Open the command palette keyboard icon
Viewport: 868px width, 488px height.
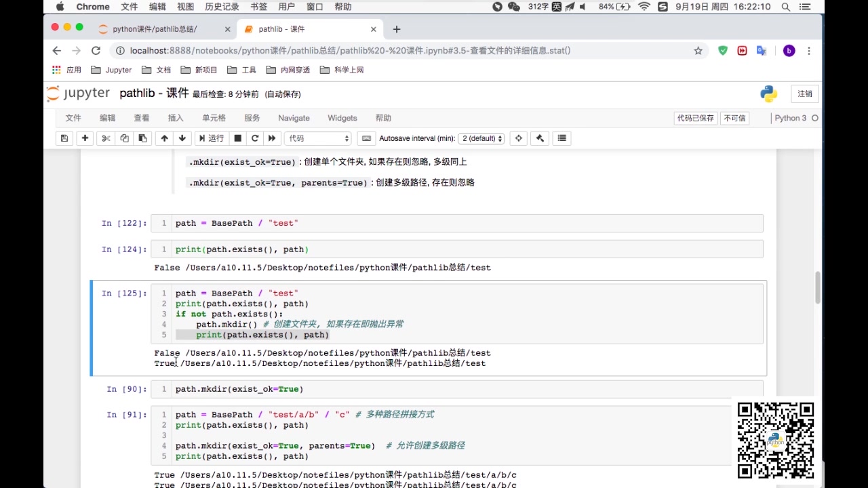366,138
